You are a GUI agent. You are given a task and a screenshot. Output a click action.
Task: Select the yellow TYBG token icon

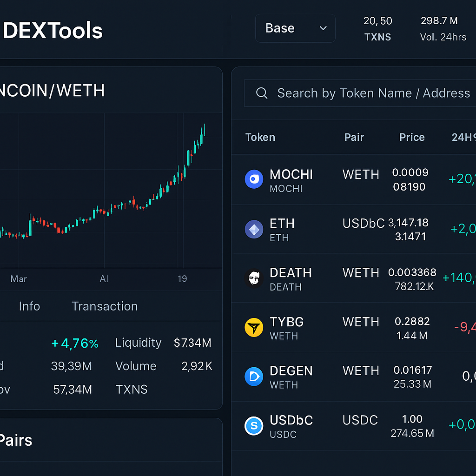click(254, 327)
